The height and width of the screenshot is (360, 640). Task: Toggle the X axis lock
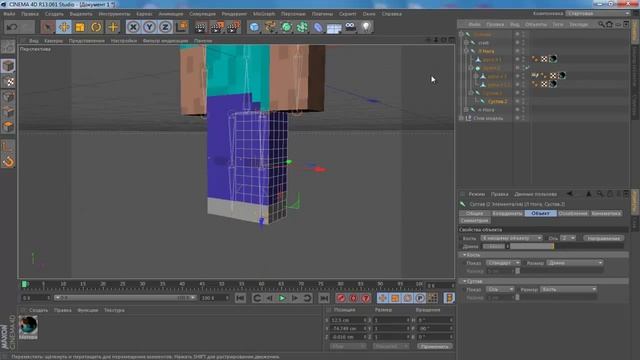click(x=133, y=27)
